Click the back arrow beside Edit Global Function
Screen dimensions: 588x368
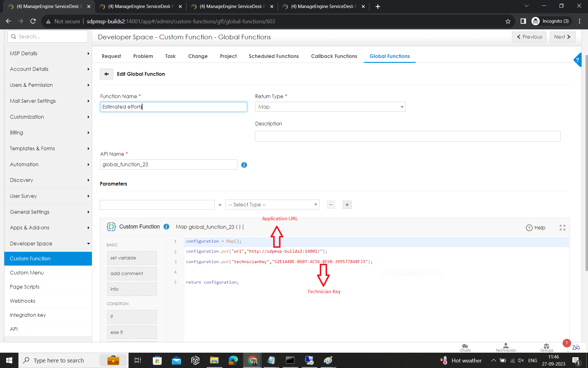(106, 74)
